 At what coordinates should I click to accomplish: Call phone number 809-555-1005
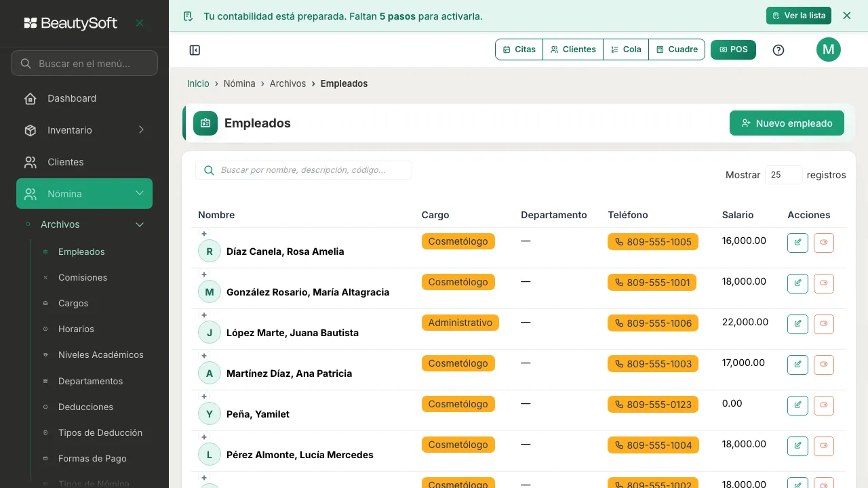pyautogui.click(x=653, y=242)
